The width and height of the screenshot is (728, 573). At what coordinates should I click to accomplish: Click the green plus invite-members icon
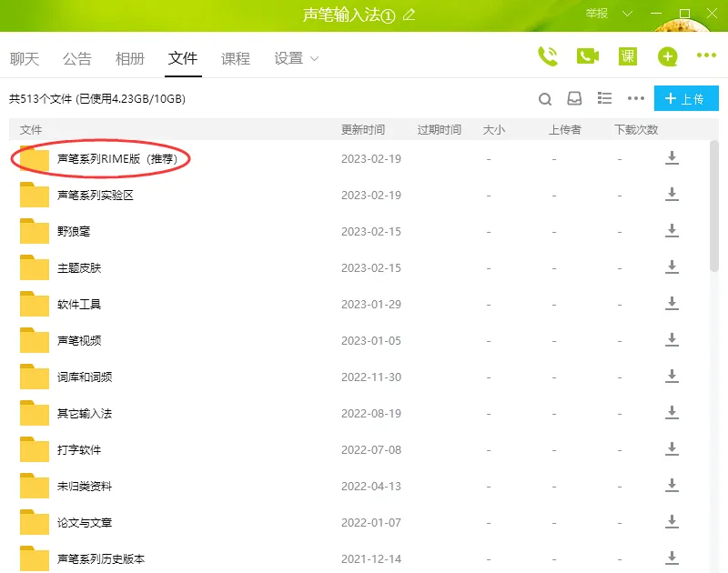pos(668,56)
